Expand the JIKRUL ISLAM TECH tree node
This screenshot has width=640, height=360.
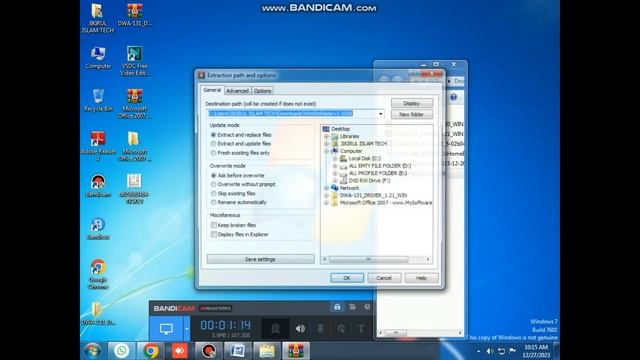pos(327,144)
